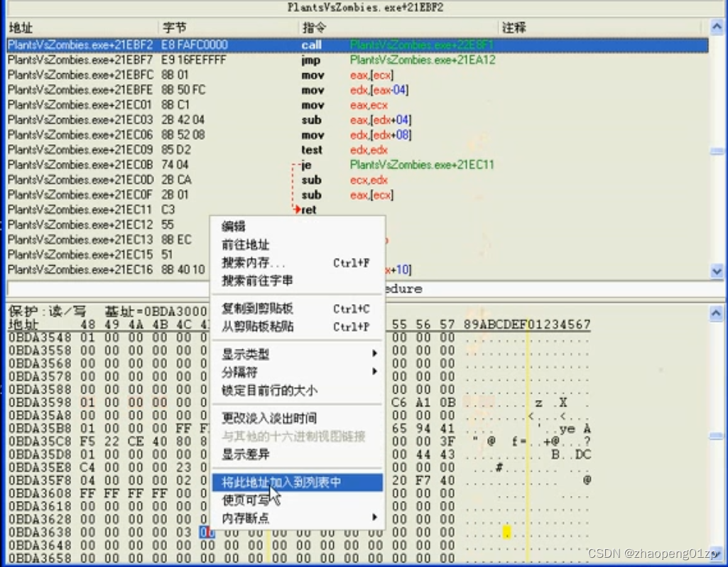Image resolution: width=728 pixels, height=567 pixels.
Task: Click the highlighted byte in row 0BDA3638
Action: pyautogui.click(x=207, y=532)
